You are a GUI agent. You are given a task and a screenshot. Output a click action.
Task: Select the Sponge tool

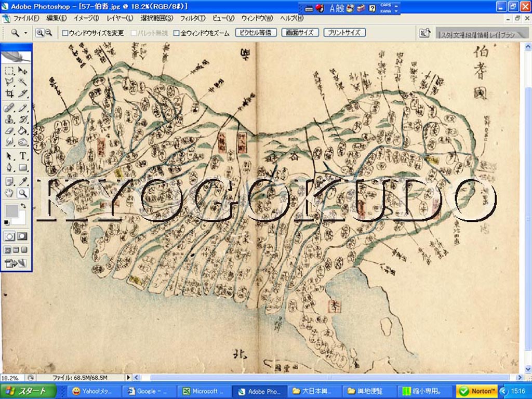(23, 142)
